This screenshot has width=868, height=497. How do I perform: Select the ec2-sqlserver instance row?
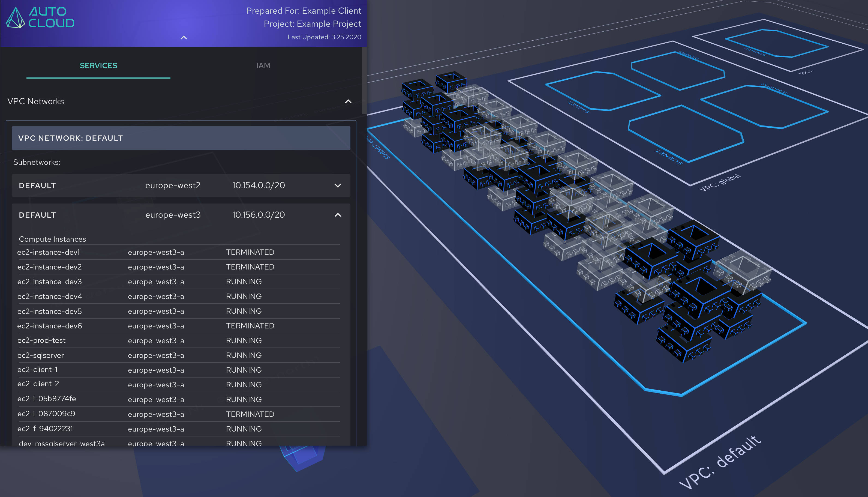coord(41,355)
